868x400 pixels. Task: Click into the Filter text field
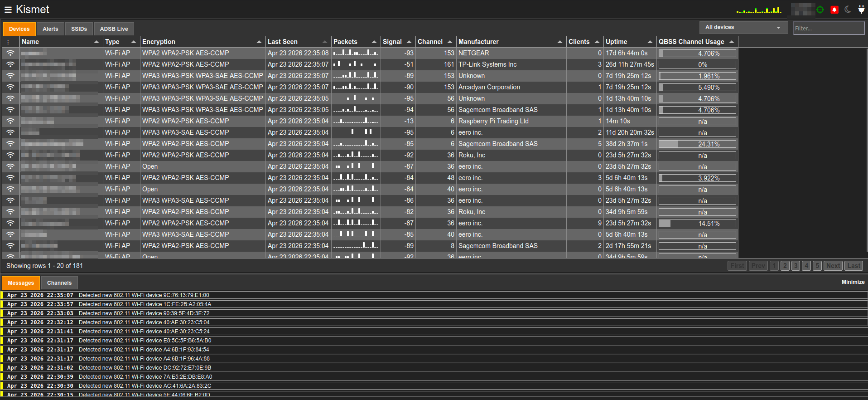pos(828,28)
